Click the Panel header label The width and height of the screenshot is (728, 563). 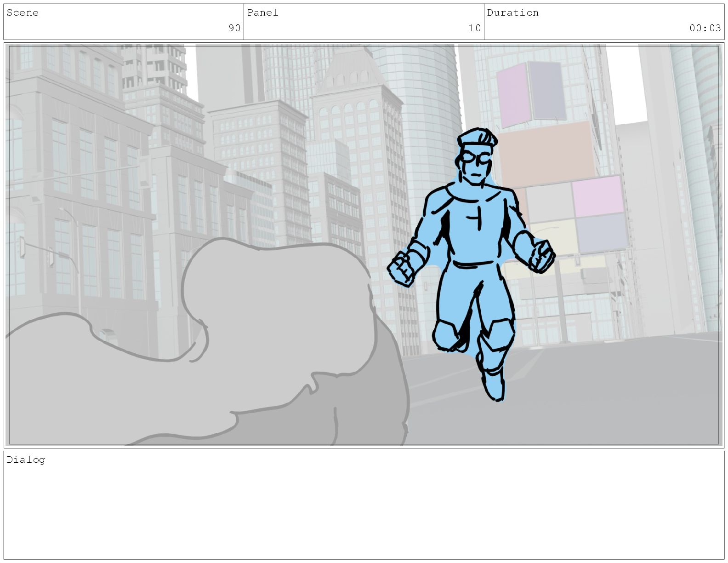[x=262, y=13]
